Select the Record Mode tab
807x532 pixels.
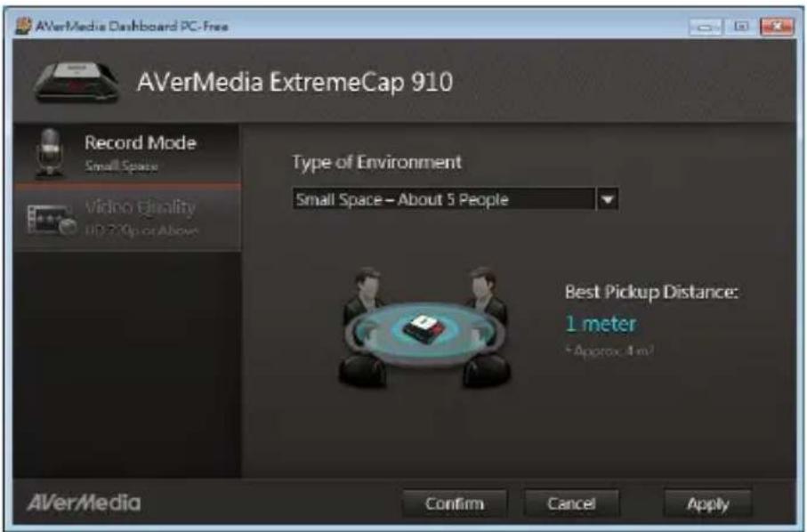coord(126,153)
